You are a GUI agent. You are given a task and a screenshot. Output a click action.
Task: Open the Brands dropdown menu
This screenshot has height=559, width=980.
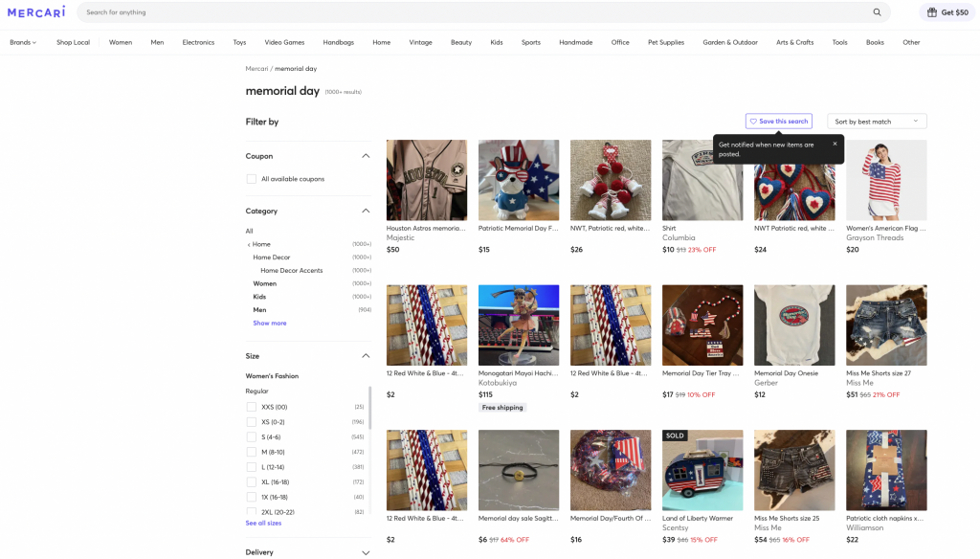[23, 42]
